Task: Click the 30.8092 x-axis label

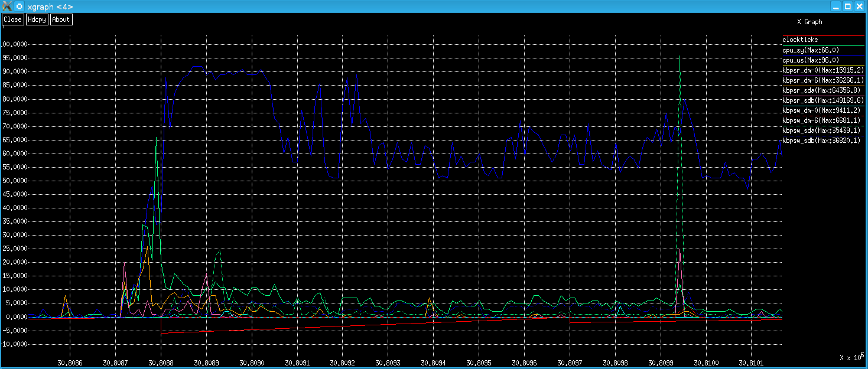Action: pyautogui.click(x=342, y=363)
